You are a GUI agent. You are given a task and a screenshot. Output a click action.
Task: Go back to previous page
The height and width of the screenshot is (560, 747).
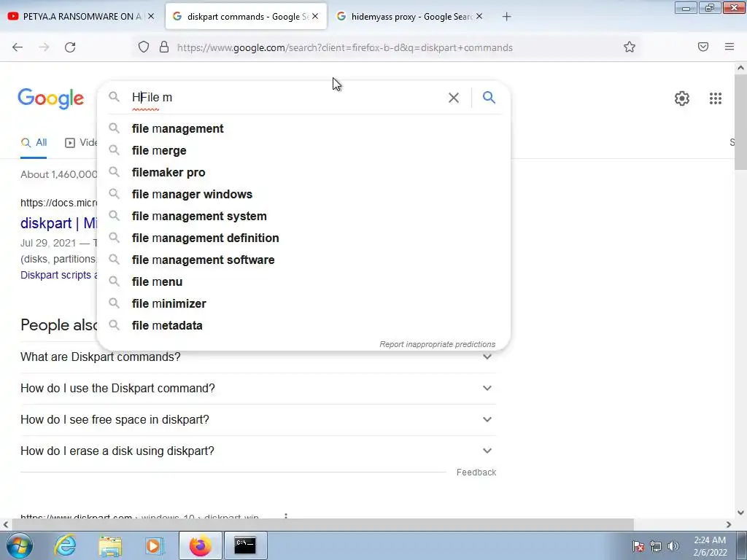[18, 47]
